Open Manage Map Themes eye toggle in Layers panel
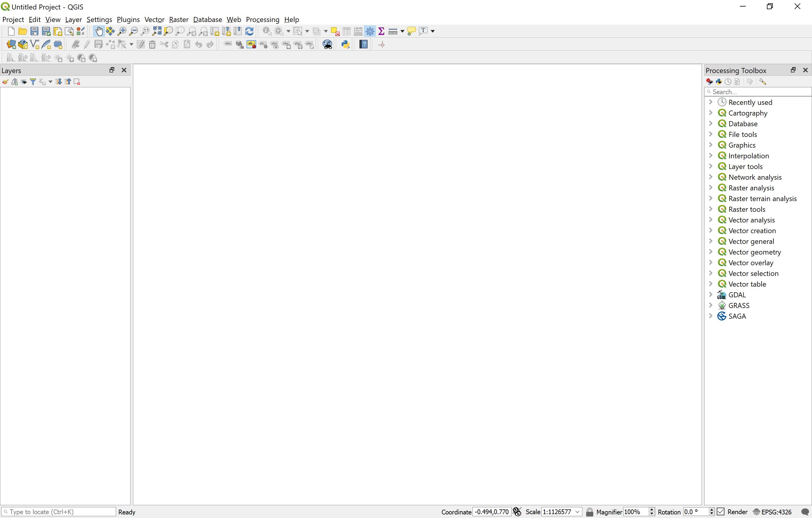 tap(24, 81)
